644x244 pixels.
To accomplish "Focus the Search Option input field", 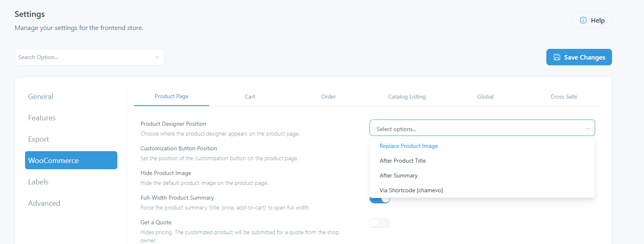I will (x=89, y=57).
